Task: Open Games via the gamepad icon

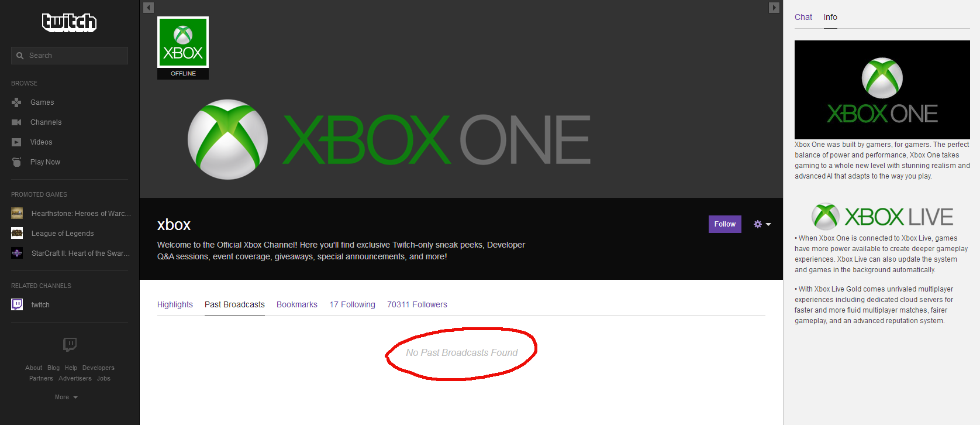Action: (x=16, y=102)
